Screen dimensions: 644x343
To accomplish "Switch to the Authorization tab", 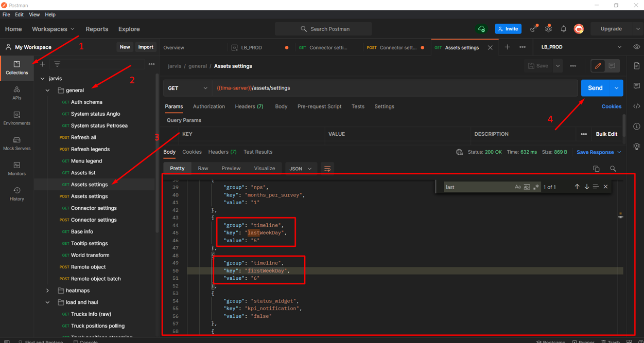I will pyautogui.click(x=208, y=106).
